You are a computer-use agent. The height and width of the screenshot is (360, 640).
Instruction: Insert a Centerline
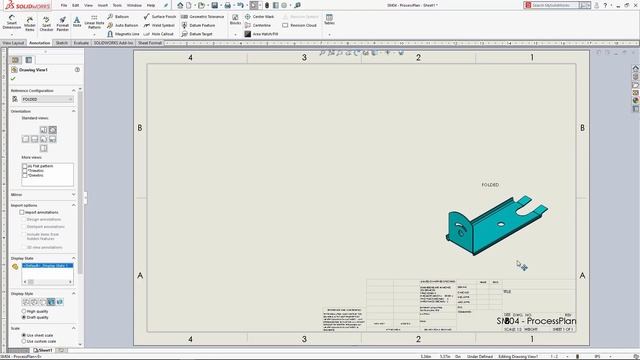tap(258, 25)
